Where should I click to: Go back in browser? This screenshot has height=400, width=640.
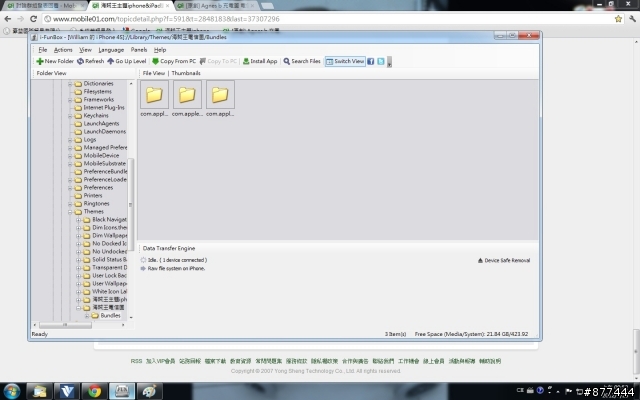click(8, 19)
